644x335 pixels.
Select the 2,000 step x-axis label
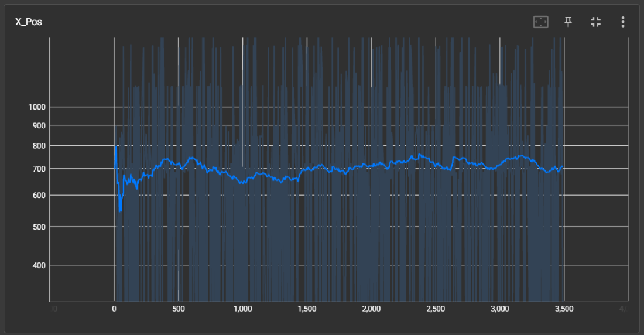pos(371,309)
